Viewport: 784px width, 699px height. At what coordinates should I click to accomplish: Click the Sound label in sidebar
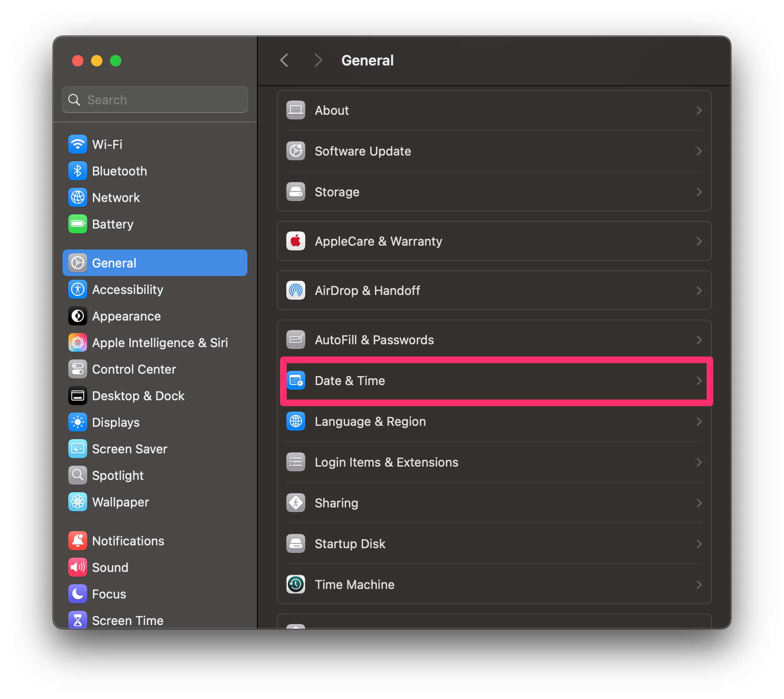[110, 568]
